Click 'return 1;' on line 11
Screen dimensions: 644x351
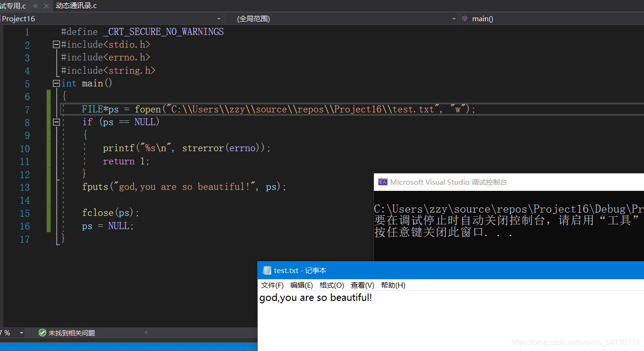point(127,162)
